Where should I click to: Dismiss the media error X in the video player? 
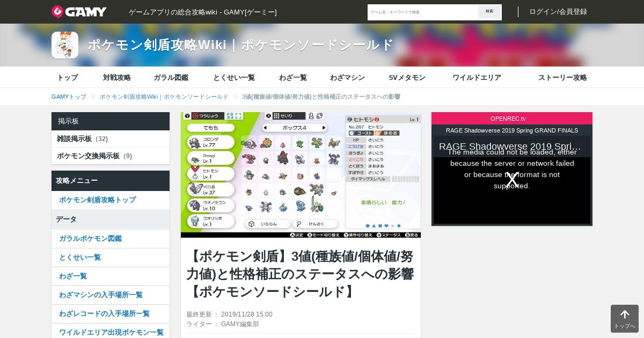(512, 180)
